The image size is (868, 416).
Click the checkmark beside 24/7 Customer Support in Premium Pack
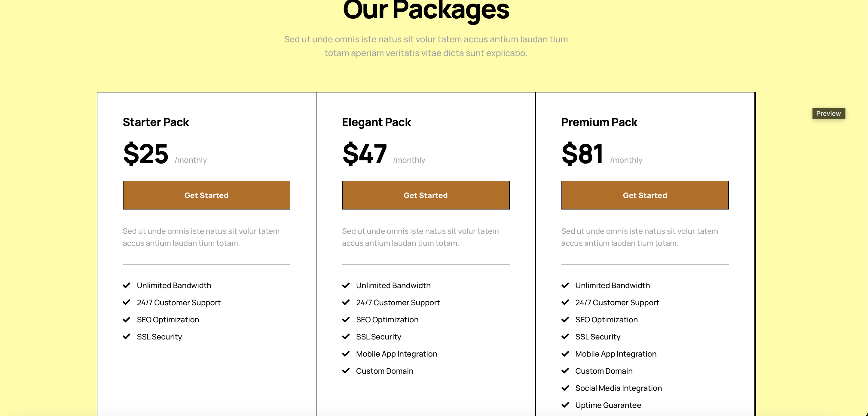click(x=565, y=302)
